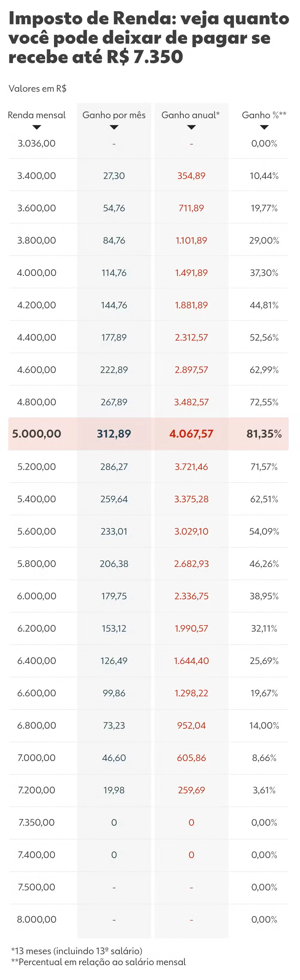Click the arrow under Ganho anual header
Viewport: 300px width, 980px height.
191,127
